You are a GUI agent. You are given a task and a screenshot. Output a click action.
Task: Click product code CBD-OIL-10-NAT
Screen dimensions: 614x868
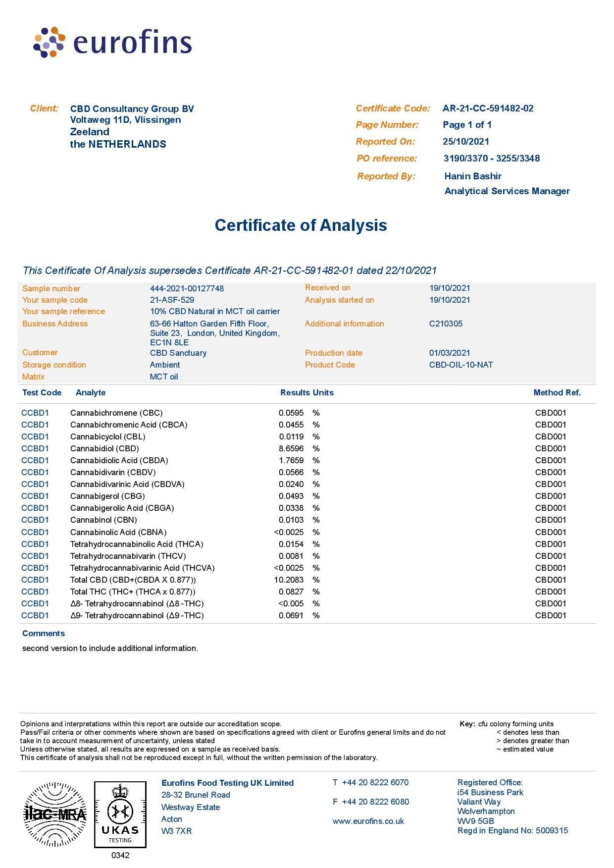[460, 365]
